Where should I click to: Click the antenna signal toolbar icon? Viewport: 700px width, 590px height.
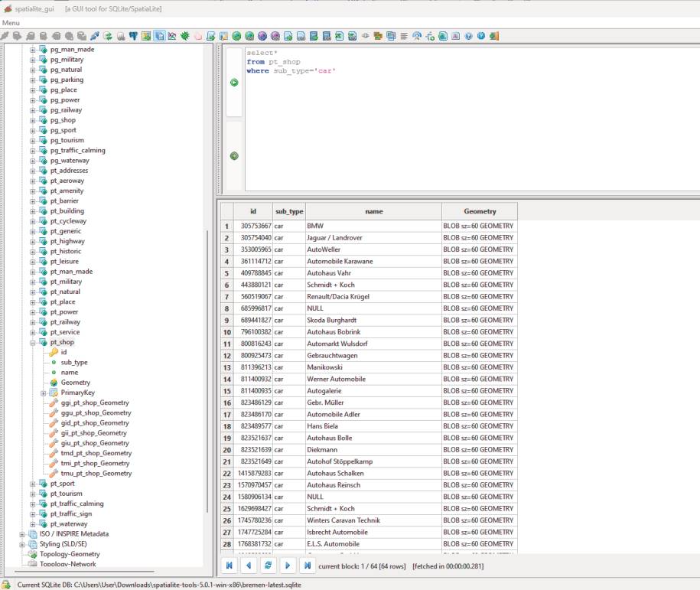416,36
